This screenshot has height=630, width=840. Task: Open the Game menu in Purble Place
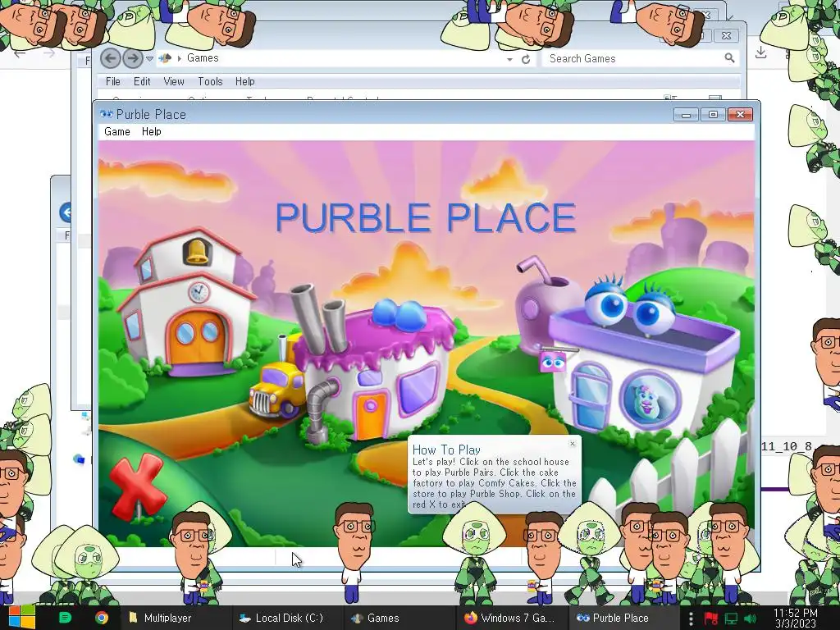(x=116, y=131)
